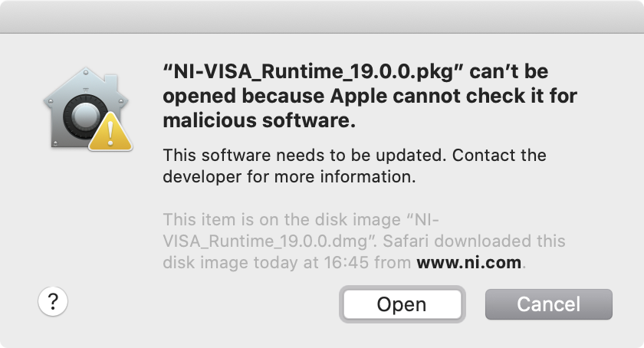Click "This software needs to be updated" text

coord(304,156)
